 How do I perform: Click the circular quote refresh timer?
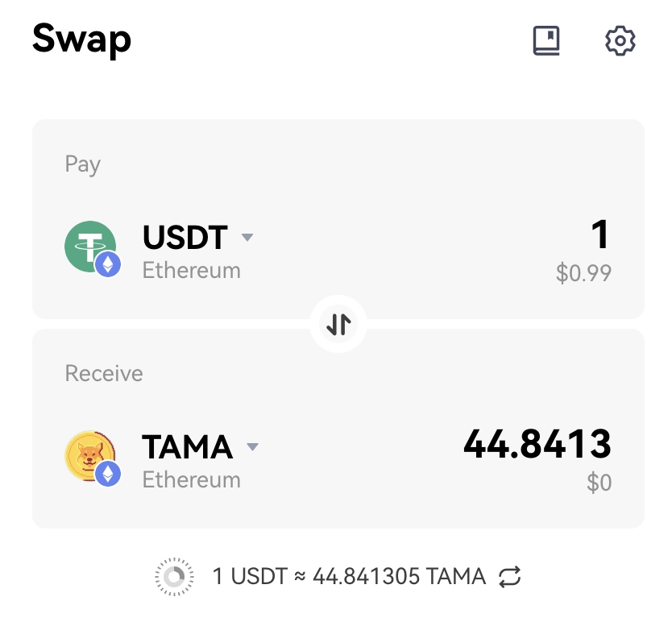(x=174, y=577)
